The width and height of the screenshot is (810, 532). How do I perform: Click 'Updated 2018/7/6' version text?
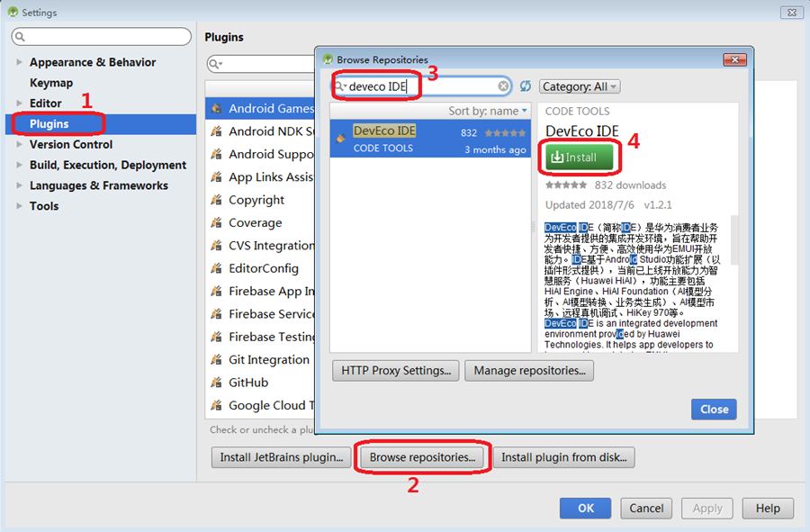[608, 205]
